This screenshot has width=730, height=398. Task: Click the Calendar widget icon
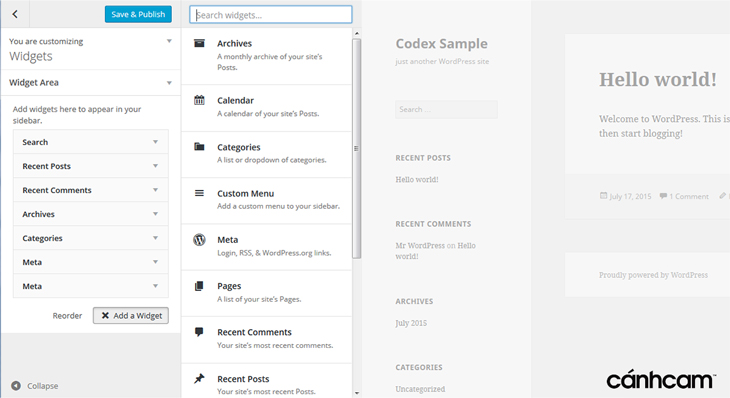[x=199, y=100]
